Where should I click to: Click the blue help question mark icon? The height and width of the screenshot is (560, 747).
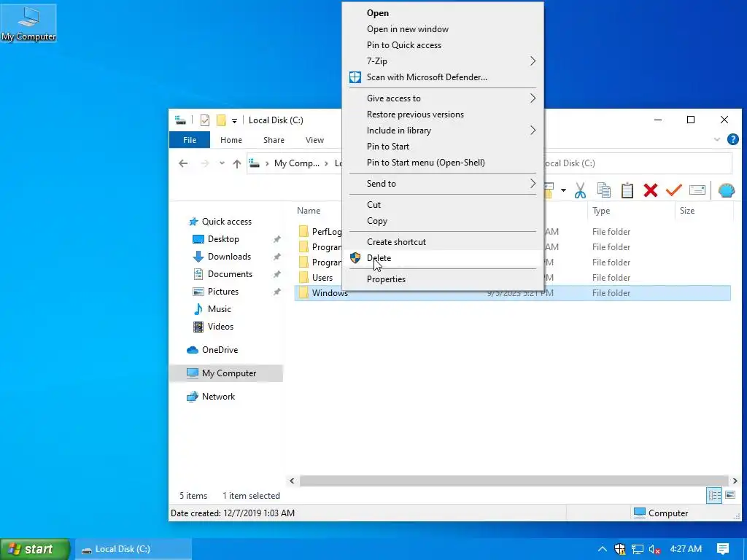click(x=732, y=139)
